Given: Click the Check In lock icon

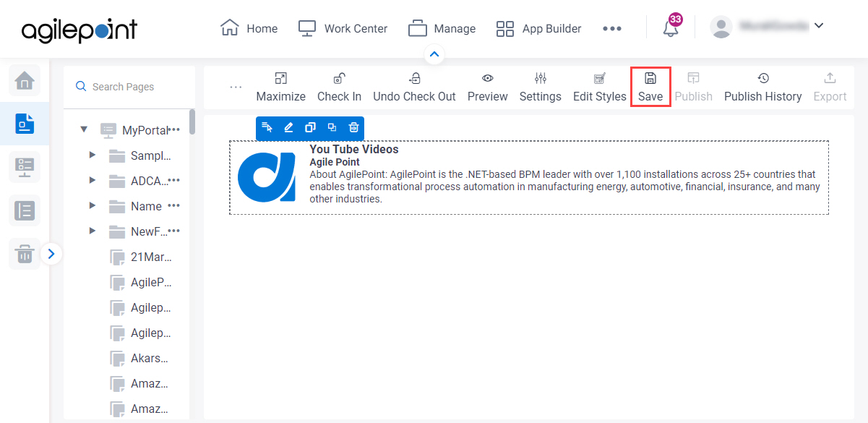Looking at the screenshot, I should click(339, 78).
